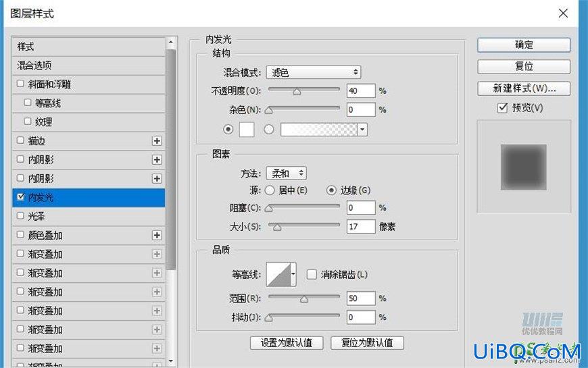Click the 不透明度 input field showing 40

click(x=361, y=90)
